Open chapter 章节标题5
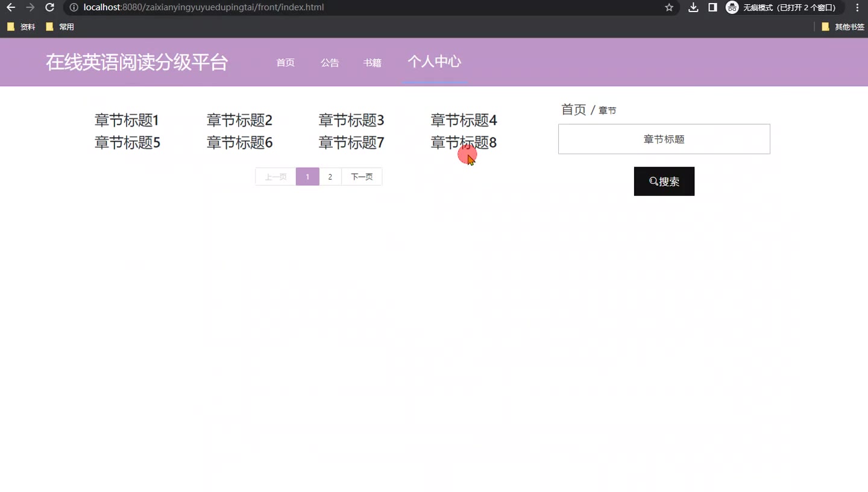 (x=127, y=143)
